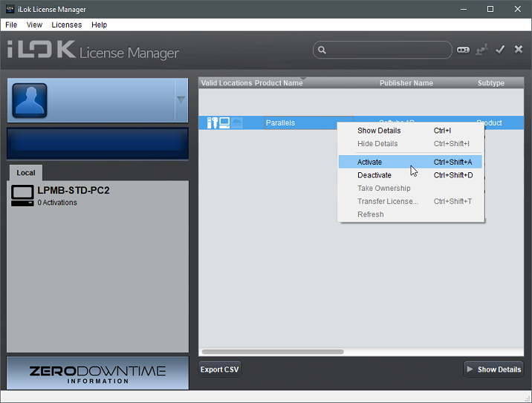The image size is (532, 403).
Task: Click the Take Ownership menu entry
Action: tap(410, 188)
